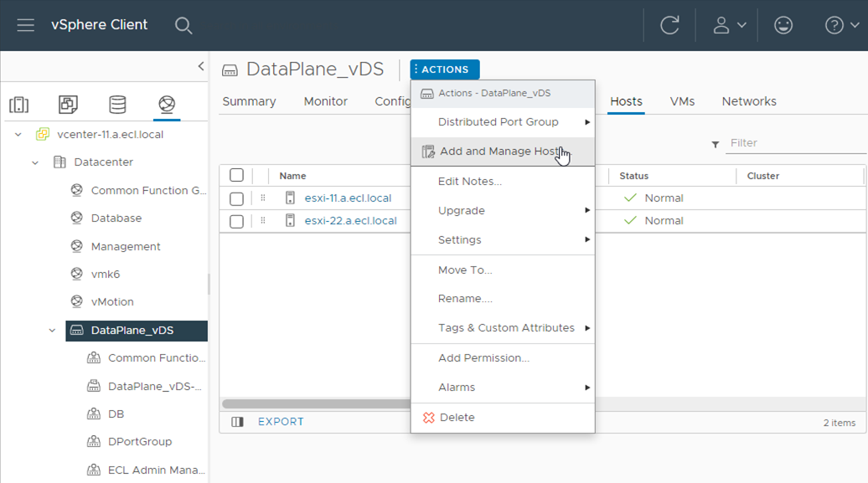This screenshot has width=868, height=483.
Task: Open the smiley feedback icon
Action: click(783, 25)
